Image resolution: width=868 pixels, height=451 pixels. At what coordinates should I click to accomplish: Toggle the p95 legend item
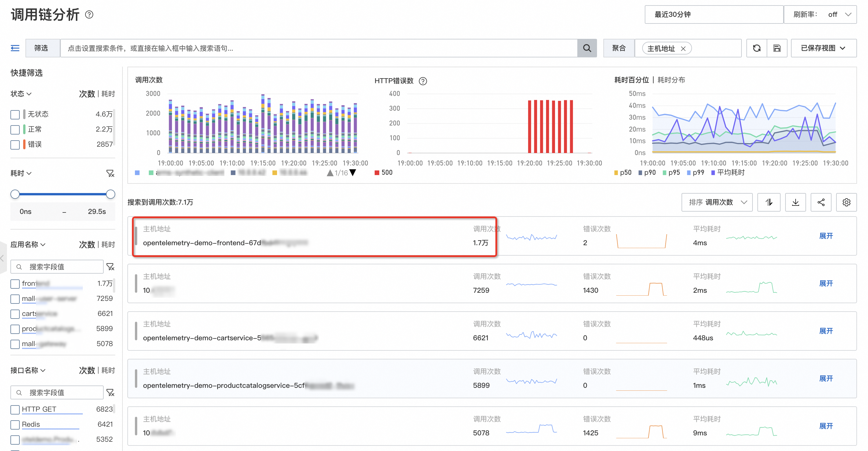[x=671, y=173]
